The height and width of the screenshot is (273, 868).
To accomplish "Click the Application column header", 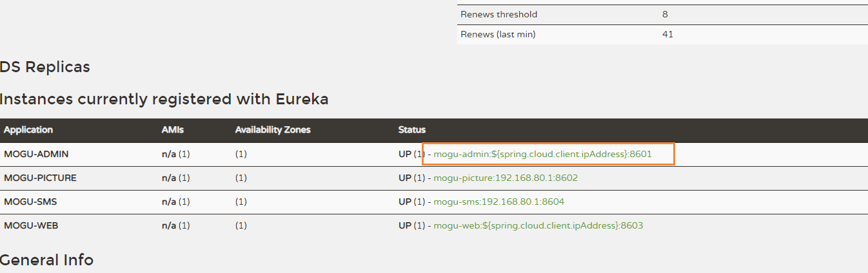I will 28,130.
